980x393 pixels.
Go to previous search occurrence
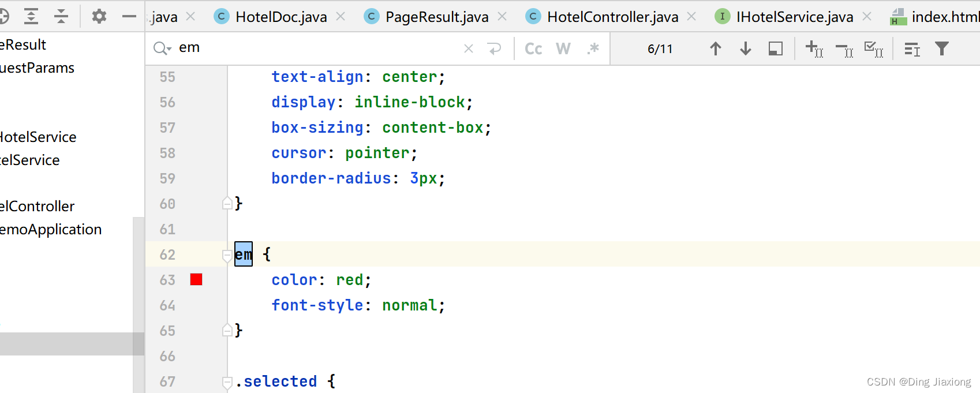point(716,48)
